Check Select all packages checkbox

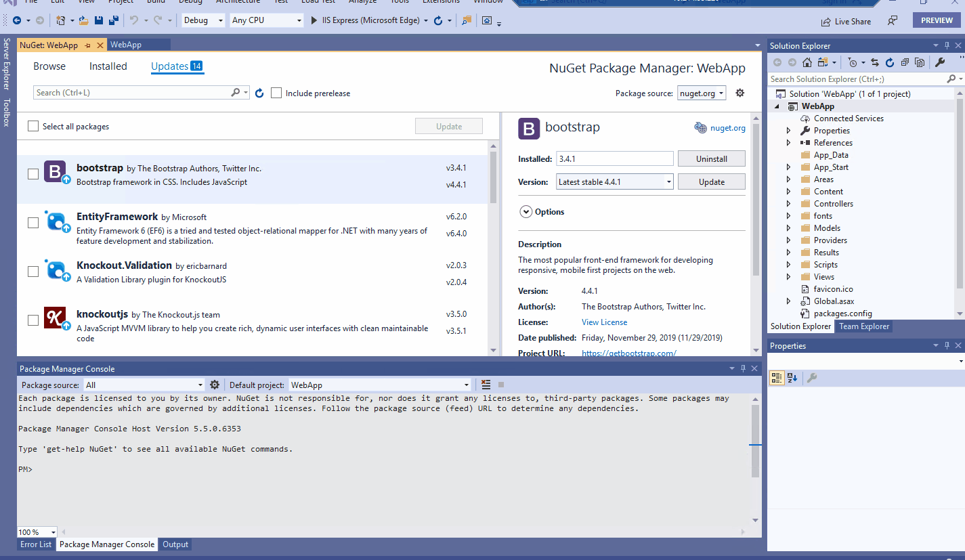click(x=33, y=126)
